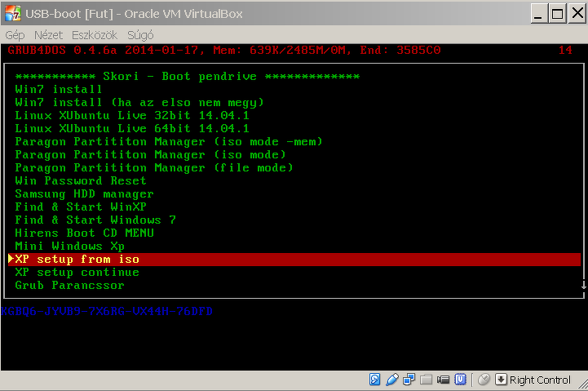Viewport: 588px width, 391px height.
Task: Select 'Grub Parancssor' entry
Action: click(x=70, y=285)
